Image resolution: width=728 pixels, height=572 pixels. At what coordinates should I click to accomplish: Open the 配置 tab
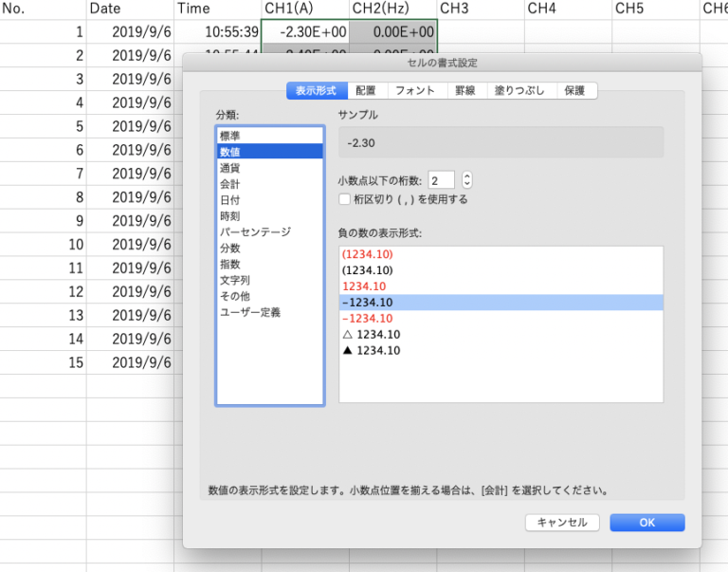367,91
